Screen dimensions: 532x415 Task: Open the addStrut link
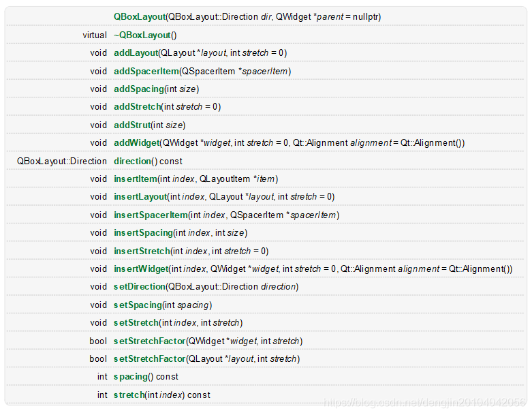tap(132, 125)
